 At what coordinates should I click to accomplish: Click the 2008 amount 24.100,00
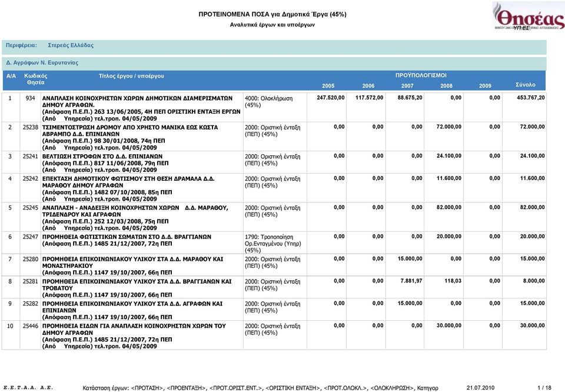[448, 156]
